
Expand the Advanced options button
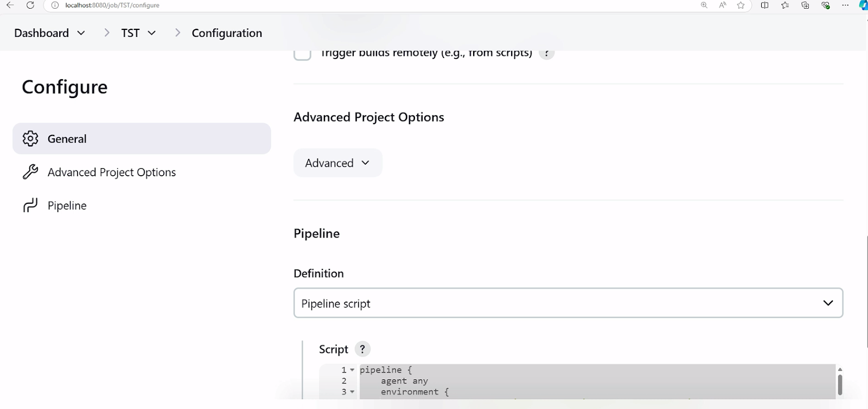click(337, 163)
